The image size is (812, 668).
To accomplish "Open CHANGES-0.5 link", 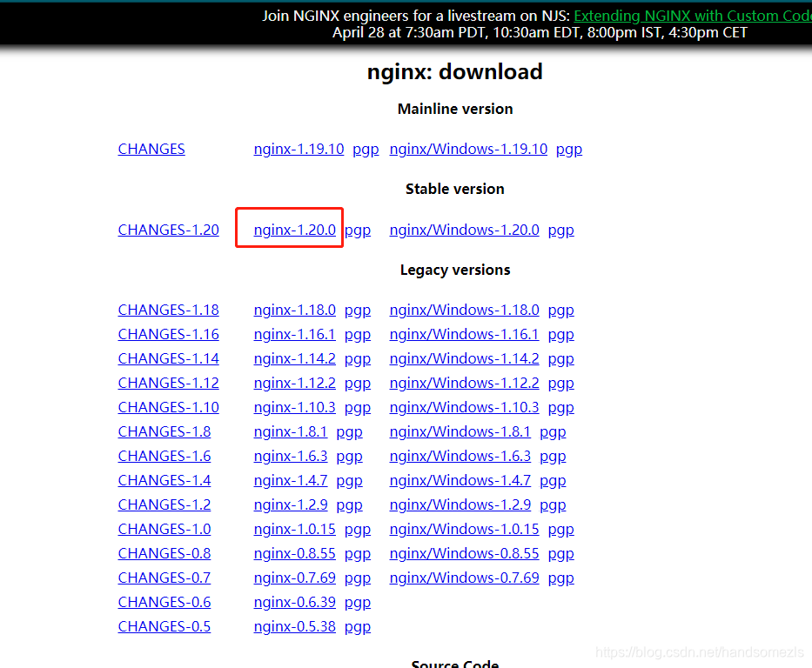I will [164, 626].
